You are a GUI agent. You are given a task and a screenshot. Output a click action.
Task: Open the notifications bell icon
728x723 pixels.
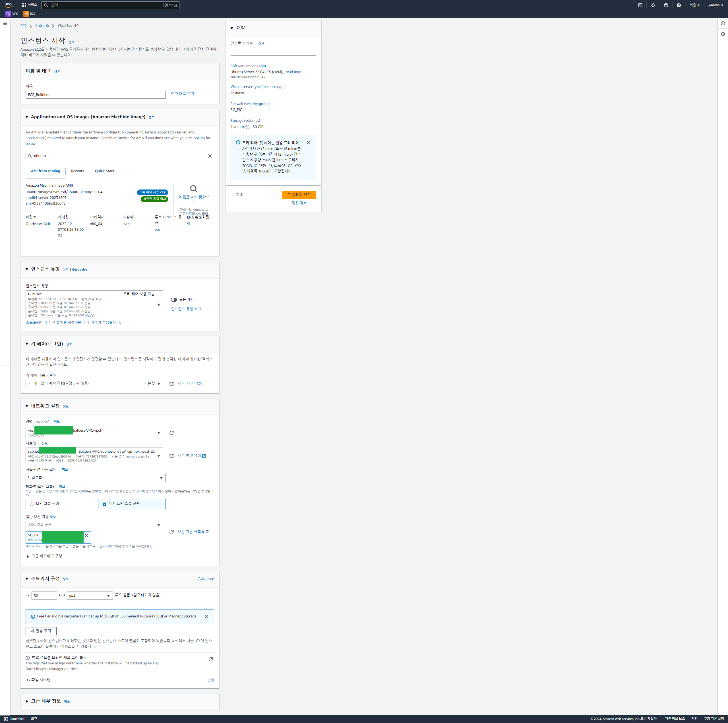click(x=653, y=5)
